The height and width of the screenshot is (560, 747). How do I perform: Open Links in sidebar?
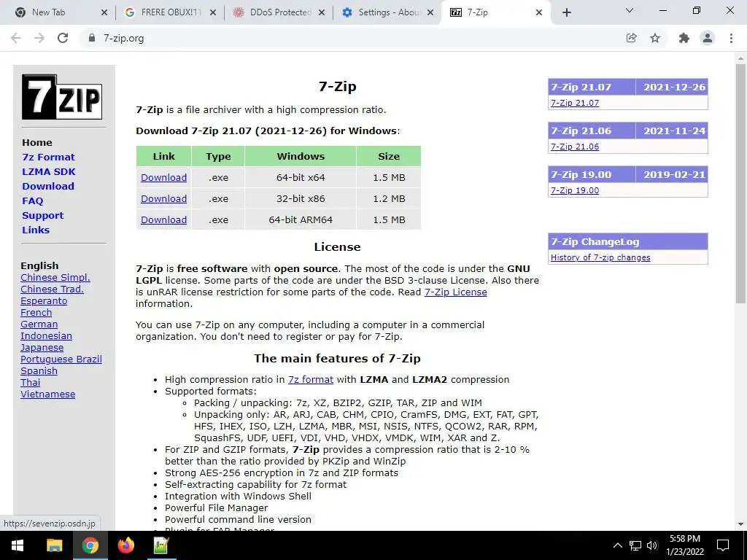click(x=36, y=230)
